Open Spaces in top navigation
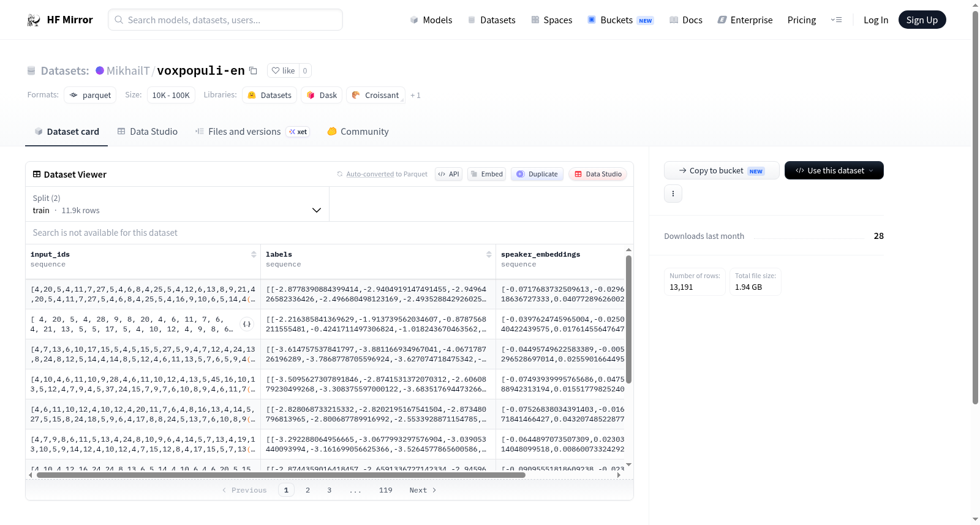 pos(552,20)
